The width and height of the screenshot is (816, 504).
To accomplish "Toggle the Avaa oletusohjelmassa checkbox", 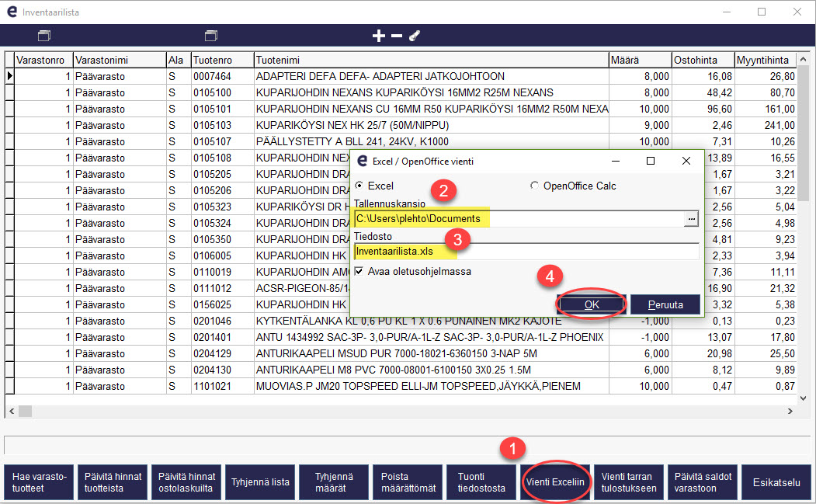I will tap(359, 271).
